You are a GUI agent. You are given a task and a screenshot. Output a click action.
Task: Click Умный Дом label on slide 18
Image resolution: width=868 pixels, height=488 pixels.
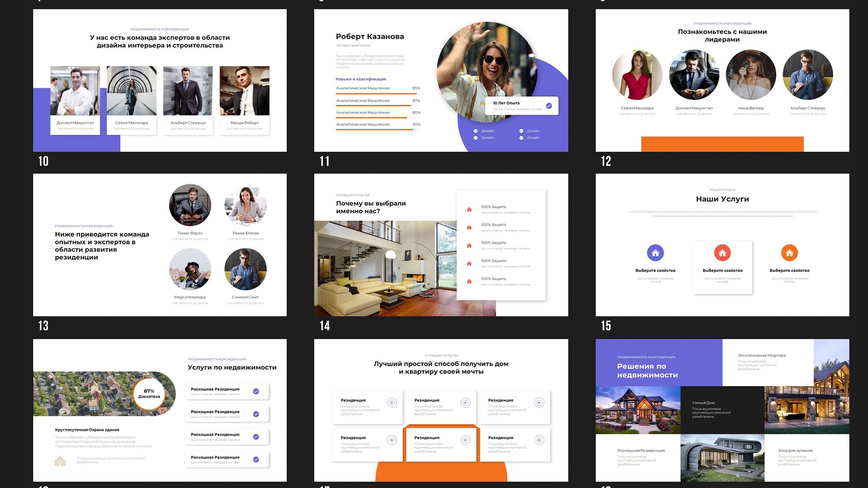pyautogui.click(x=703, y=403)
